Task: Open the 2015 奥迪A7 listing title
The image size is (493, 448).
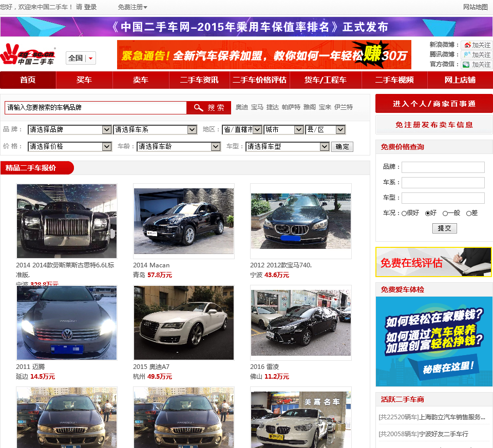Action: (151, 367)
